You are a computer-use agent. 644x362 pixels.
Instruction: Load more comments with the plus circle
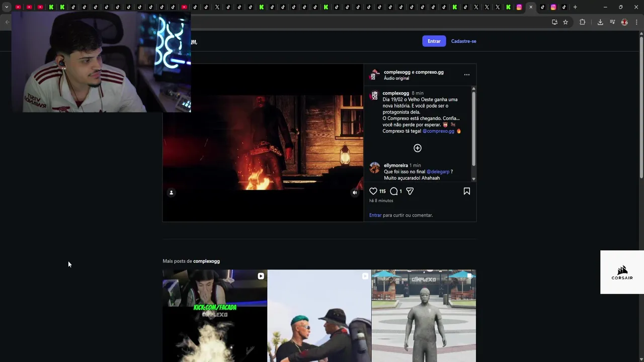(417, 148)
